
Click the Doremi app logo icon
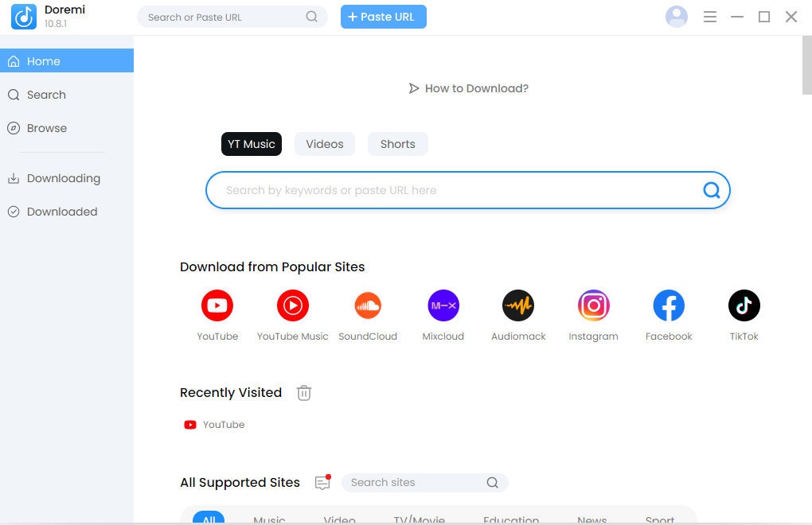tap(24, 17)
